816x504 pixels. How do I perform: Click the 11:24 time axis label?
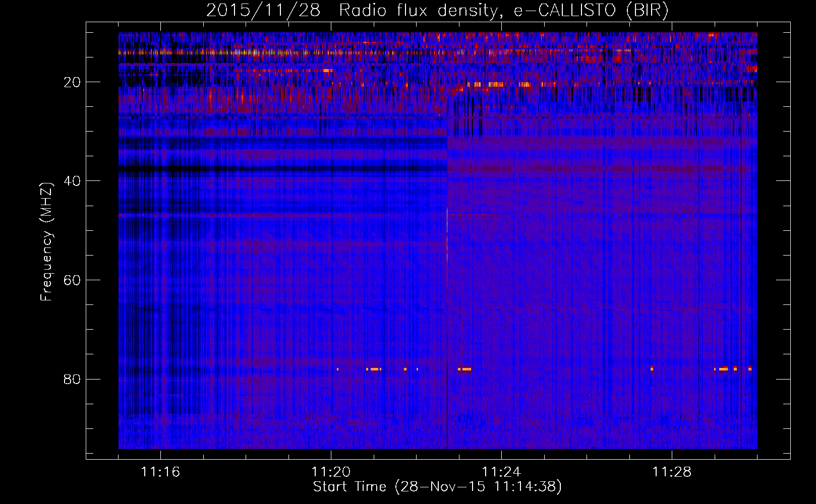click(x=501, y=472)
